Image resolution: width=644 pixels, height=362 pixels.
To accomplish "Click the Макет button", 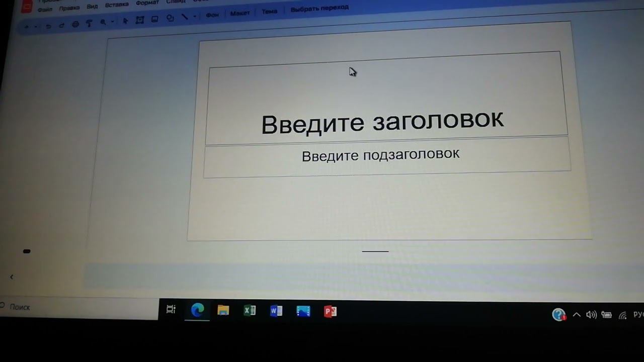I will pos(240,14).
